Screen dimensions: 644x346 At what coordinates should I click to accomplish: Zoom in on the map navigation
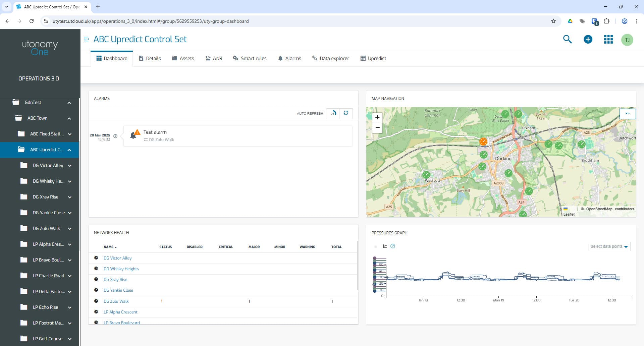point(377,117)
